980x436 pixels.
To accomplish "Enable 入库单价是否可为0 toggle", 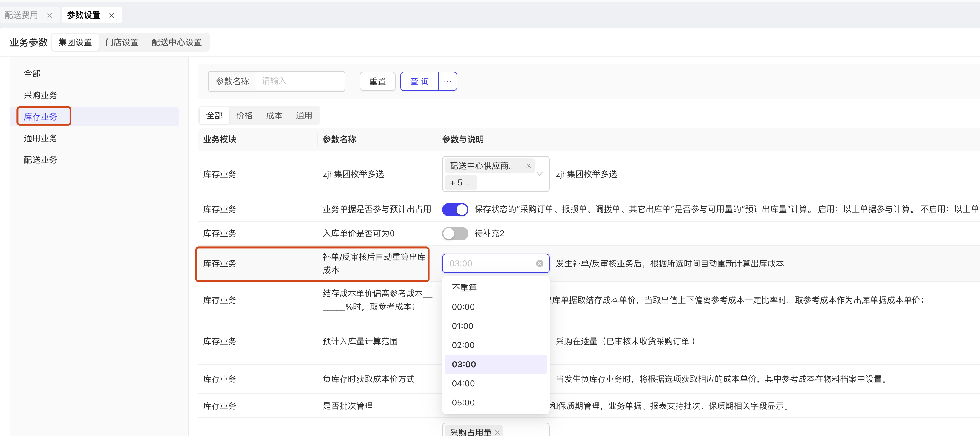I will tap(455, 234).
